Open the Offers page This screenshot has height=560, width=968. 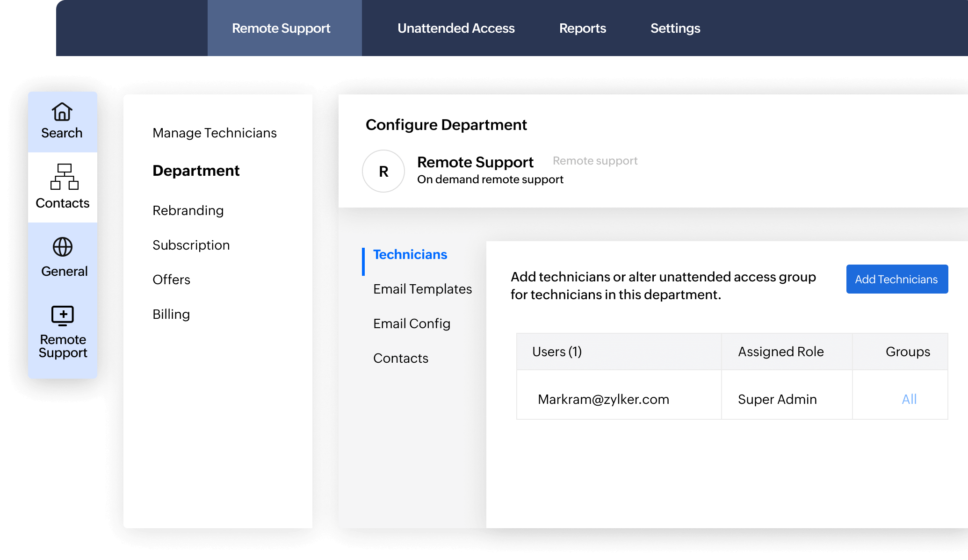click(171, 279)
